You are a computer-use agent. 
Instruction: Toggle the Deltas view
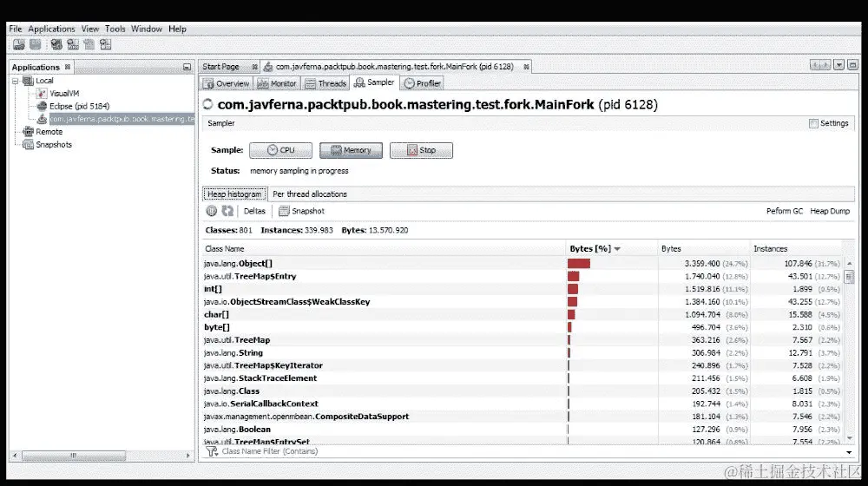click(254, 211)
